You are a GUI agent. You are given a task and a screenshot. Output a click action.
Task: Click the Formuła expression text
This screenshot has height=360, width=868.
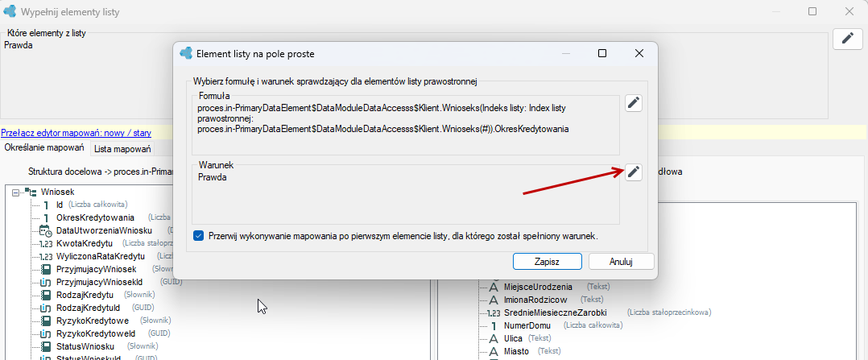[x=383, y=118]
